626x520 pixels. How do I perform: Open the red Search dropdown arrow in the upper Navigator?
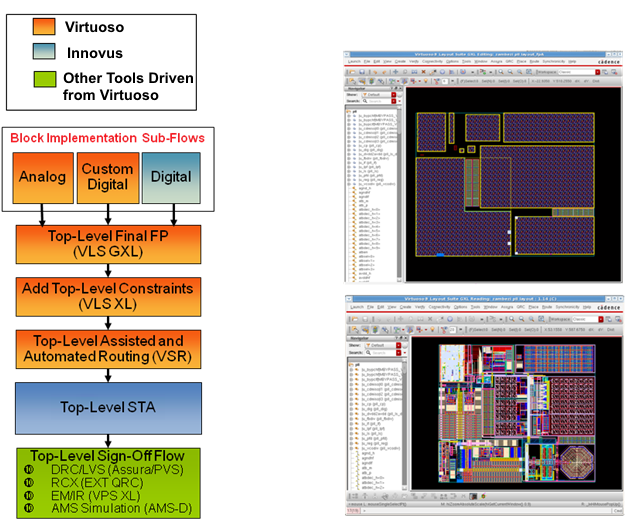393,101
